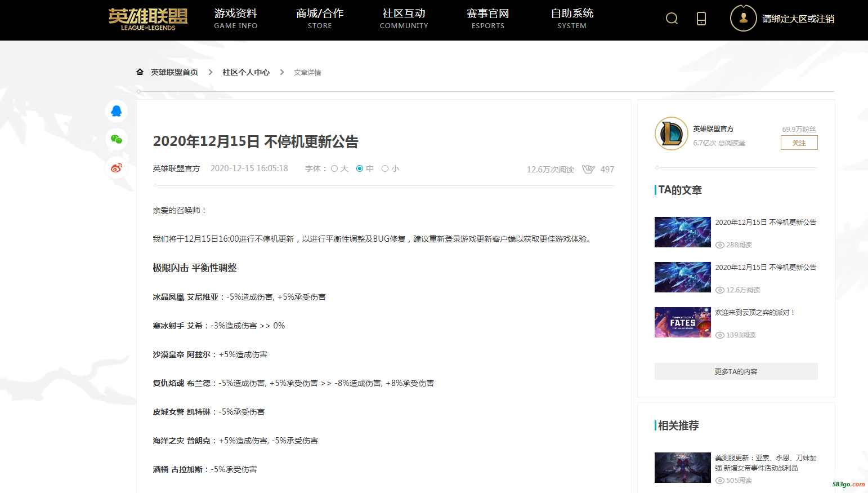Click the FATES article thumbnail
This screenshot has width=868, height=493.
pos(683,322)
